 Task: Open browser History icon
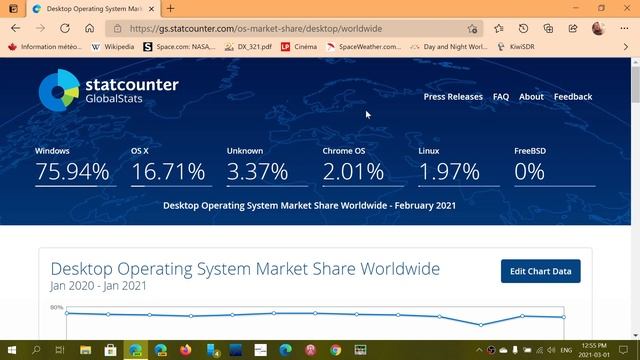click(523, 28)
